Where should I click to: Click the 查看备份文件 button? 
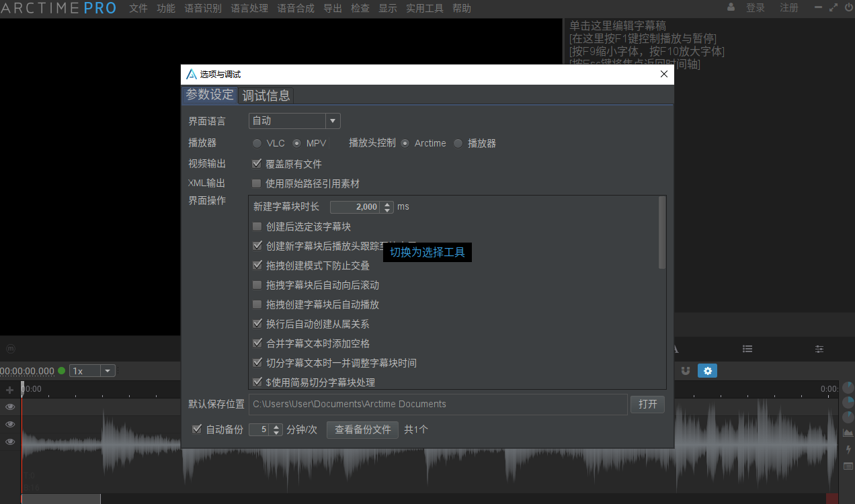pyautogui.click(x=362, y=429)
